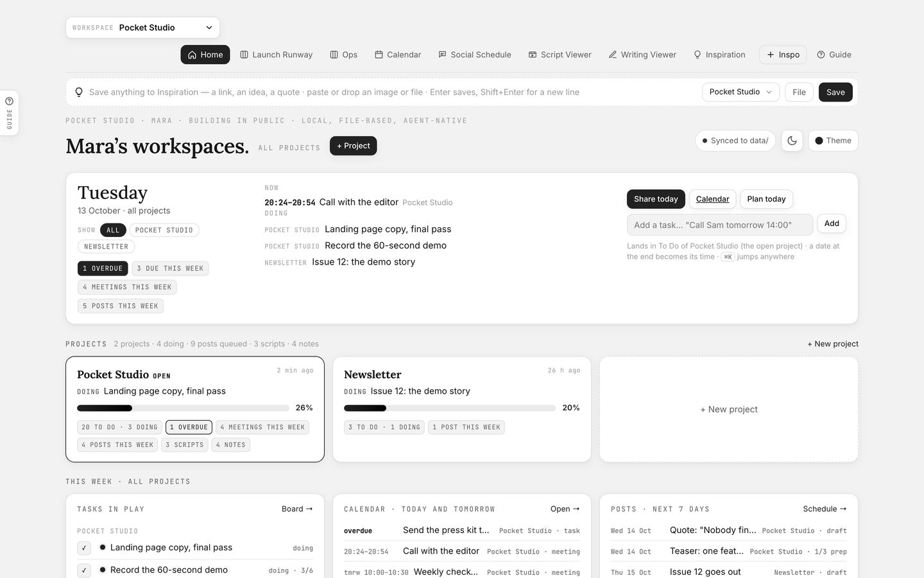Open the Quote: "Nobody fin... post row
Screen dimensions: 924x578
(729, 530)
